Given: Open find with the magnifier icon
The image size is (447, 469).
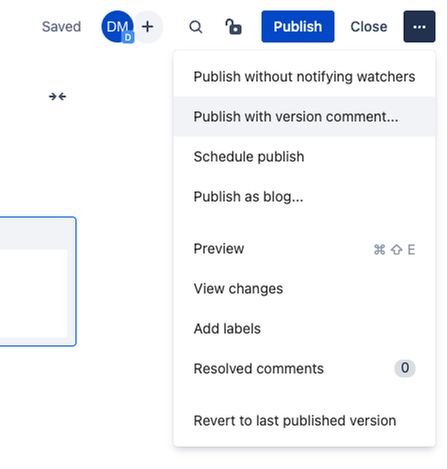Looking at the screenshot, I should 196,27.
